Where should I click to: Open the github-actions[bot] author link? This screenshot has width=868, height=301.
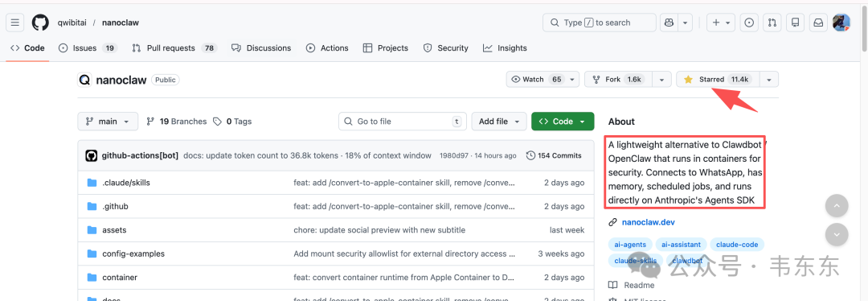pyautogui.click(x=140, y=156)
